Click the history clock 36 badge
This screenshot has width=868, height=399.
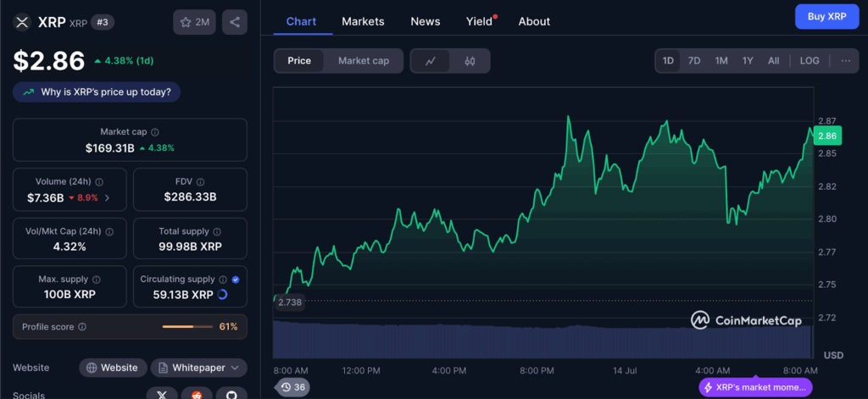tap(292, 387)
